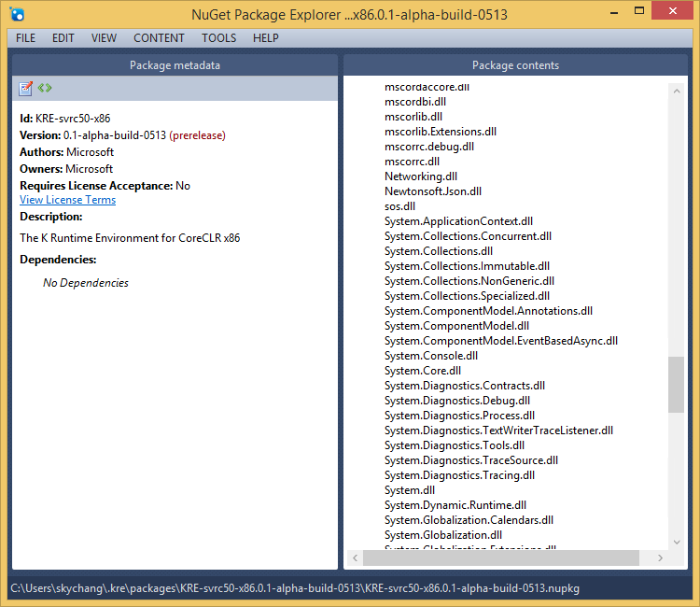Click the version 0.1-alpha-build-0513 text

[x=115, y=135]
